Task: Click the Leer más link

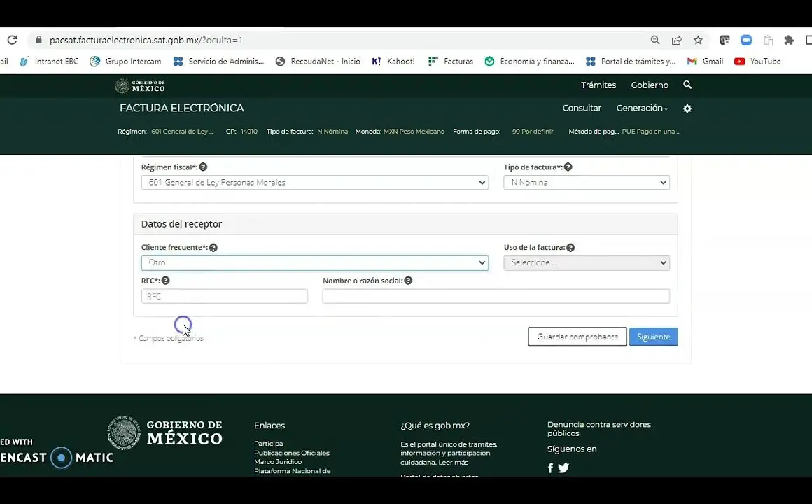Action: pos(454,462)
